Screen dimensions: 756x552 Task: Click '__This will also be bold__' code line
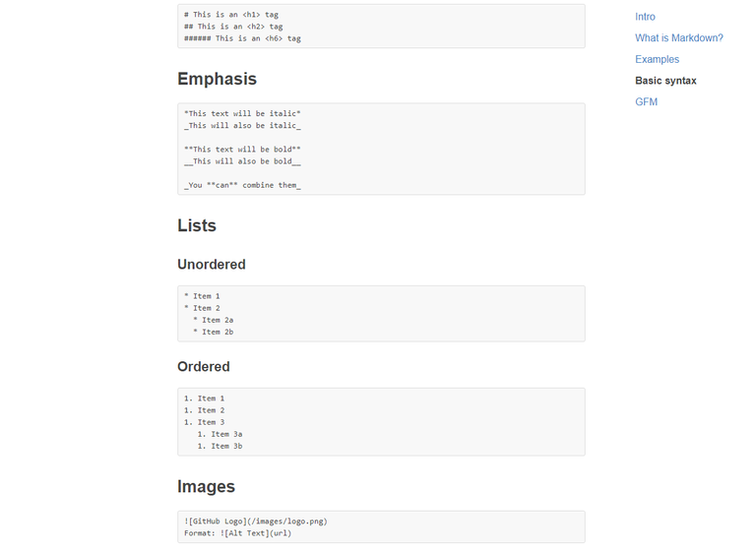click(242, 161)
